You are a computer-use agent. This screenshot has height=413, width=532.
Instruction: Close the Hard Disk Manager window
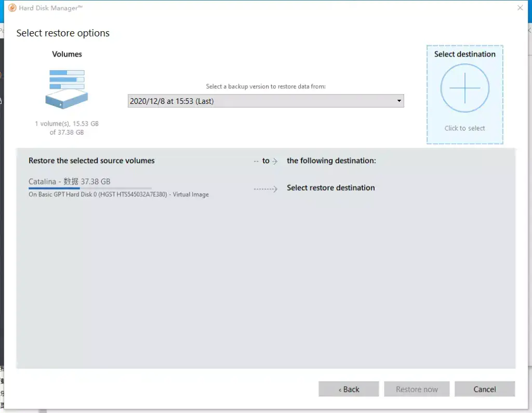pyautogui.click(x=520, y=8)
